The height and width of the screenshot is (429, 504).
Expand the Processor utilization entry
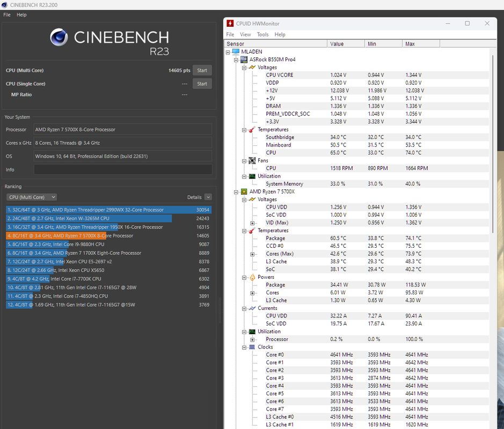click(x=252, y=340)
